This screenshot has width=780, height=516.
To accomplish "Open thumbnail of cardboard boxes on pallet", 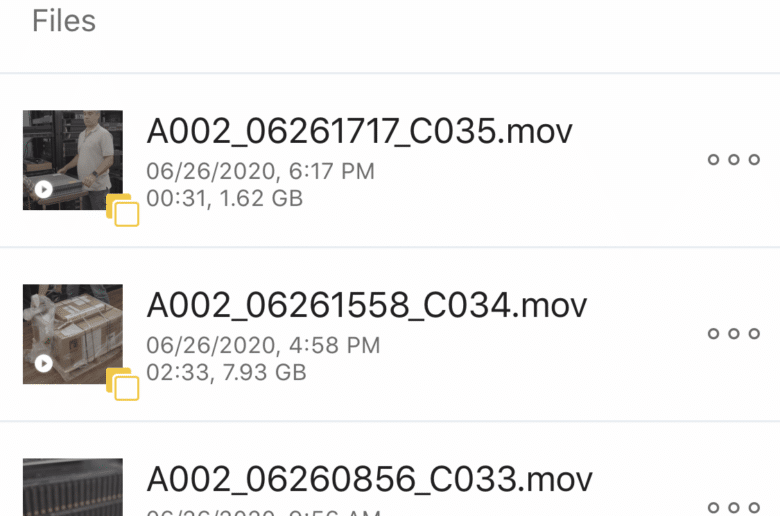I will [73, 334].
